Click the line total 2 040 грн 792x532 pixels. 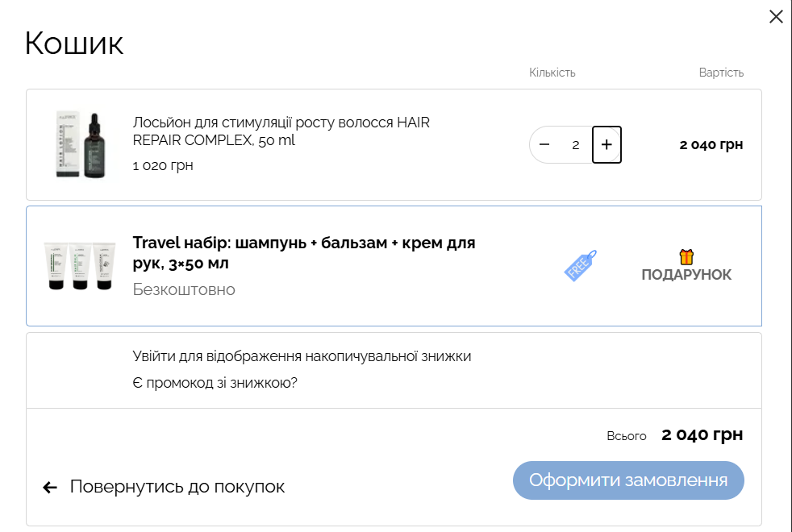[x=711, y=145]
